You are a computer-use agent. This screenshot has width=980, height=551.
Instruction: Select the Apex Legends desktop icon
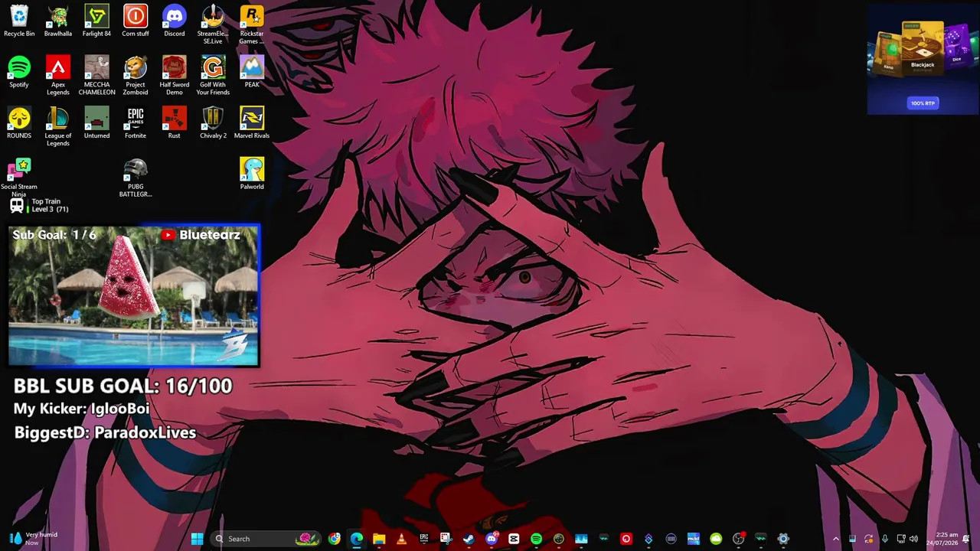point(58,76)
